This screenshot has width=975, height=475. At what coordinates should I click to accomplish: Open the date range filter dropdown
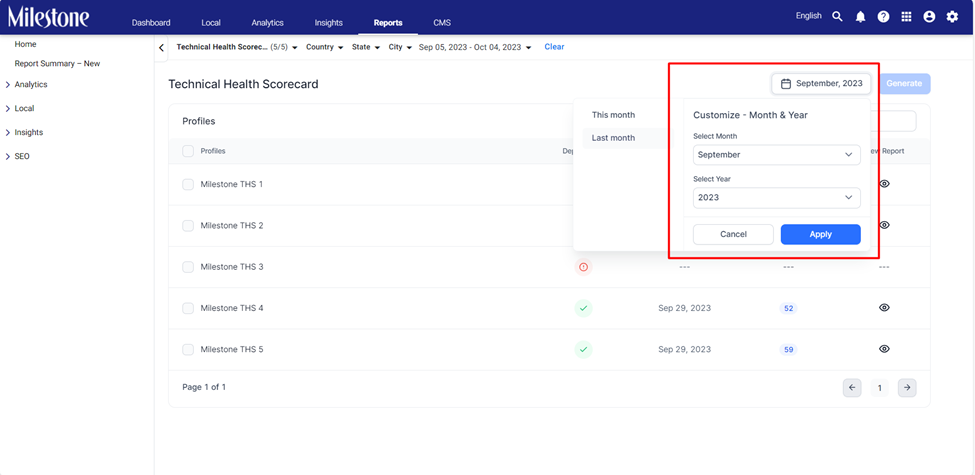(x=475, y=47)
